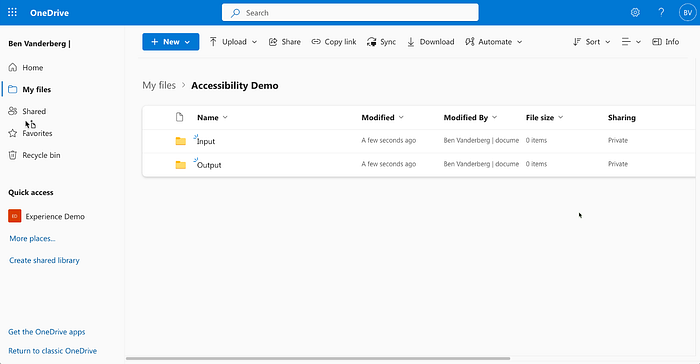This screenshot has height=364, width=700.
Task: Expand the Automate dropdown chevron
Action: pos(520,42)
